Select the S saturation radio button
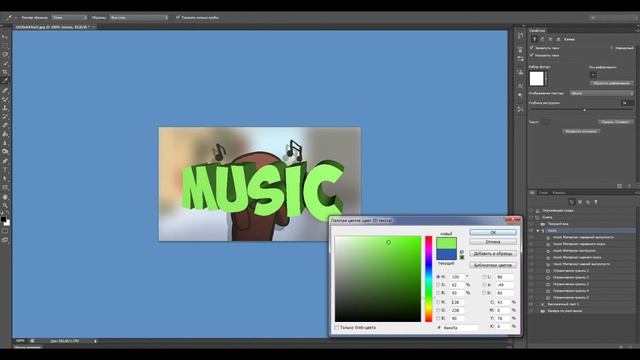 point(438,284)
